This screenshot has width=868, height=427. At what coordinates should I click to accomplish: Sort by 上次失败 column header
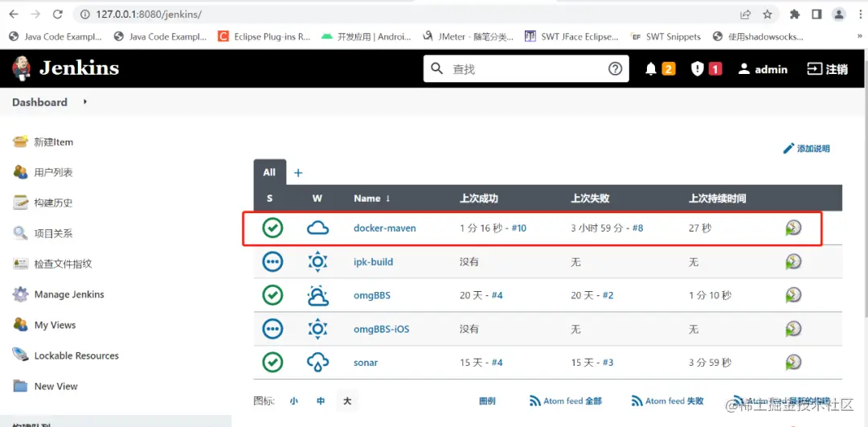coord(590,199)
